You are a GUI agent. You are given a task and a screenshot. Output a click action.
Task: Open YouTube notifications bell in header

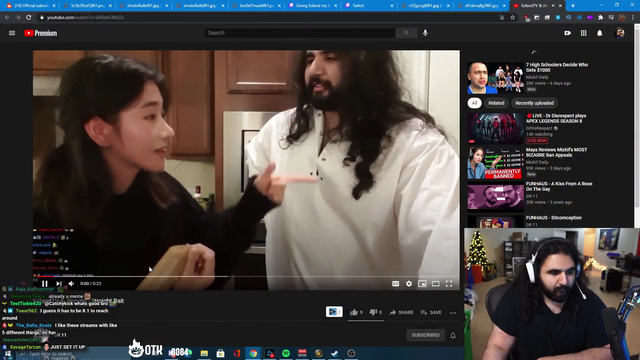point(600,33)
